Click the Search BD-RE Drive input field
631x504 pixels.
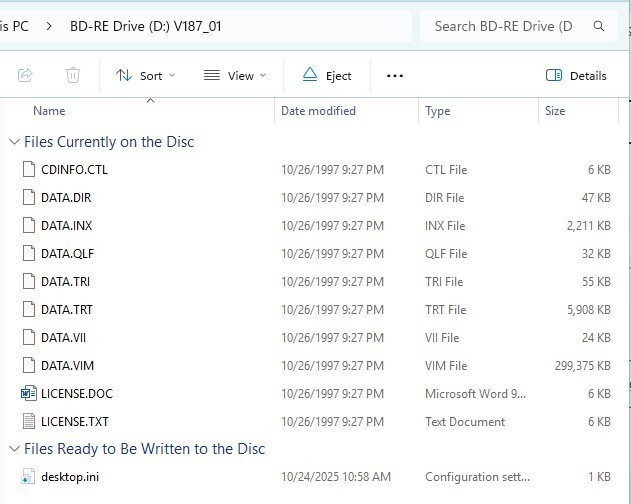click(503, 26)
